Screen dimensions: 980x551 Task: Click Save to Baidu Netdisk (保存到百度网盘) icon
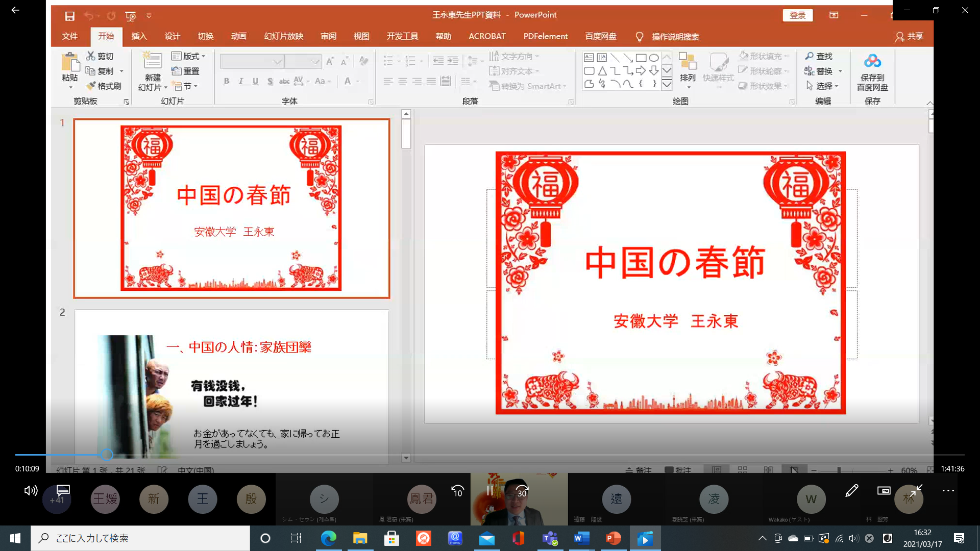[x=872, y=72]
